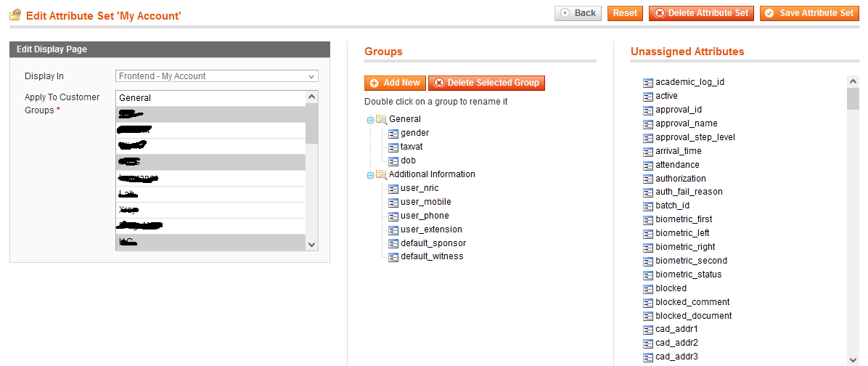
Task: Collapse the General group tree node
Action: tap(370, 120)
